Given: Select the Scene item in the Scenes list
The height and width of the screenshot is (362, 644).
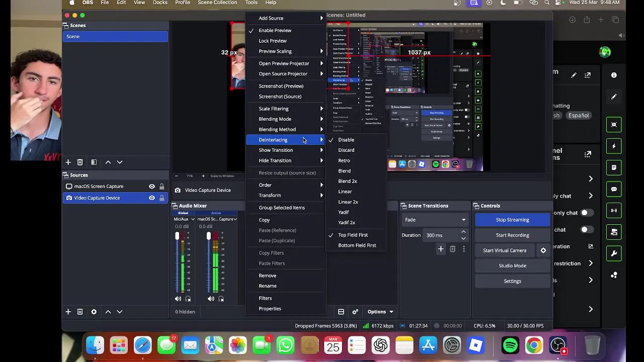Looking at the screenshot, I should (x=115, y=37).
